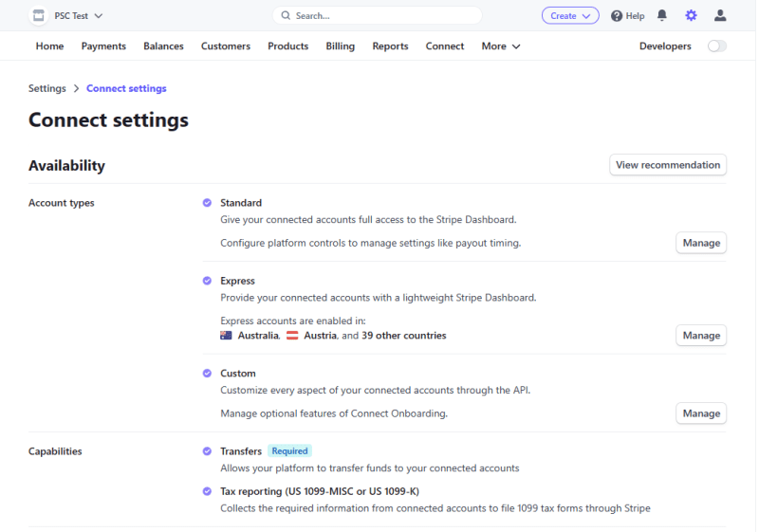The height and width of the screenshot is (532, 759).
Task: Click the Required badge next to Transfers
Action: point(289,451)
